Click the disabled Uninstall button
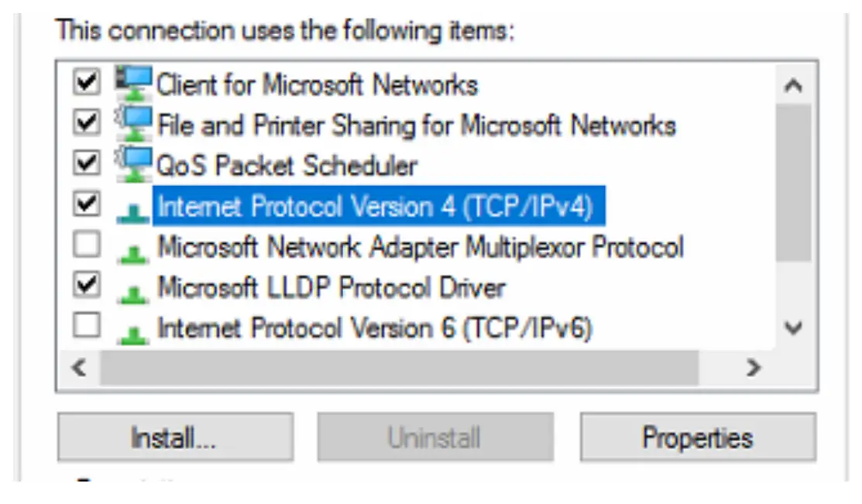862x504 pixels. coord(435,437)
